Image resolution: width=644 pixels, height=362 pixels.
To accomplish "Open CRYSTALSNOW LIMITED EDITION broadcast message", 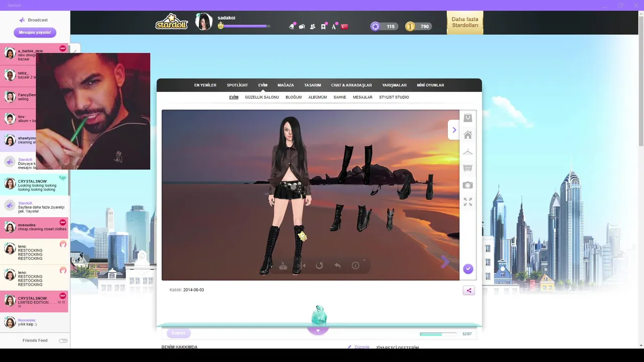I will [x=34, y=301].
